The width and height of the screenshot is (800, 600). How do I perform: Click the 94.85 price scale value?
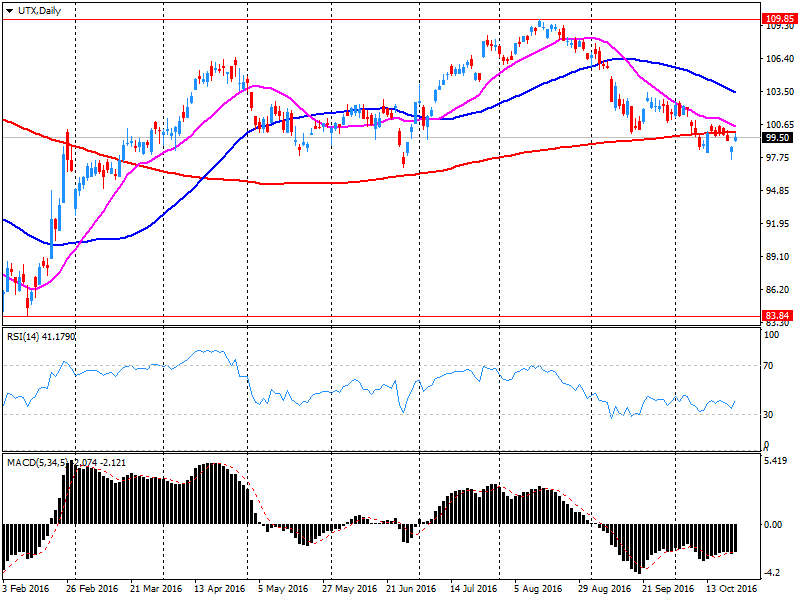pyautogui.click(x=780, y=191)
